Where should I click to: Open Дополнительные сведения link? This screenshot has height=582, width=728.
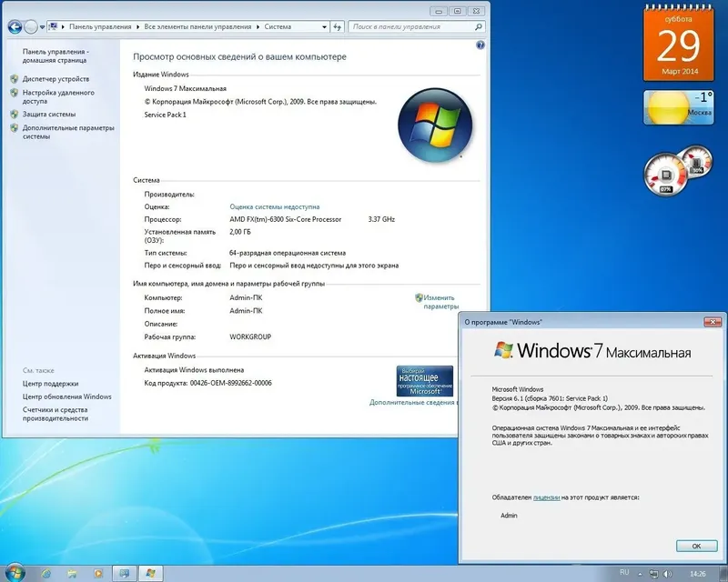click(413, 402)
